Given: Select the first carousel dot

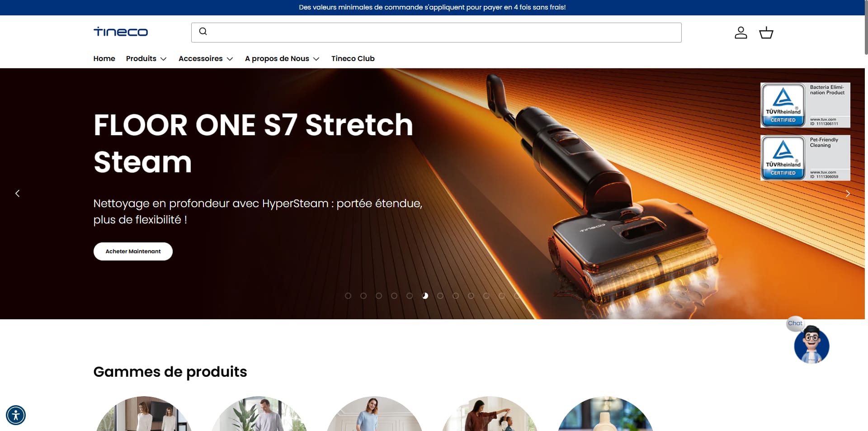Looking at the screenshot, I should [x=348, y=296].
